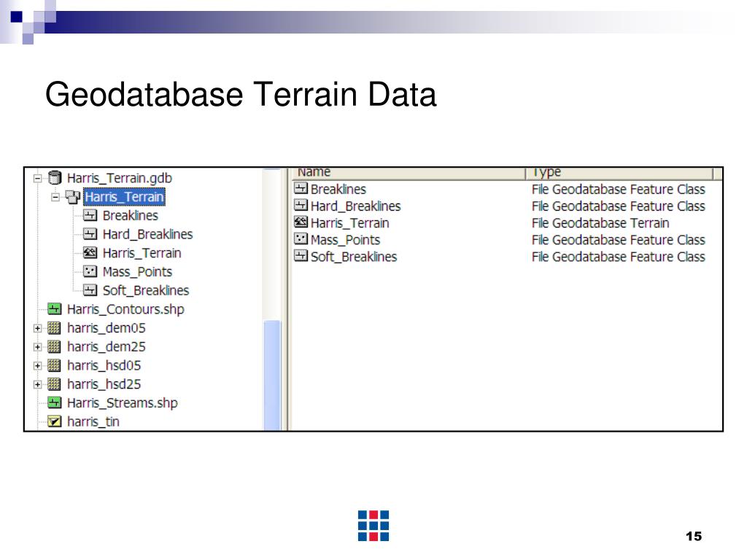Select the Harris_Streams.shp label
This screenshot has height=560, width=747.
coord(122,402)
